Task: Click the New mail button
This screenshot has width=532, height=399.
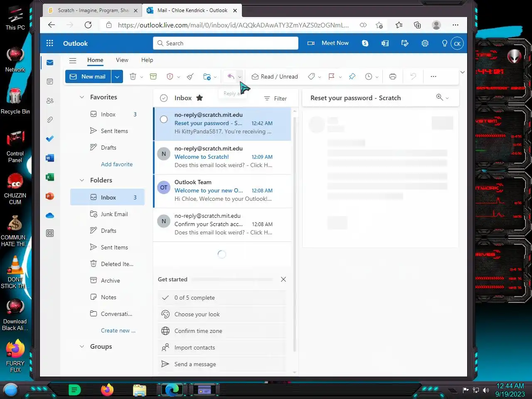Action: (88, 76)
